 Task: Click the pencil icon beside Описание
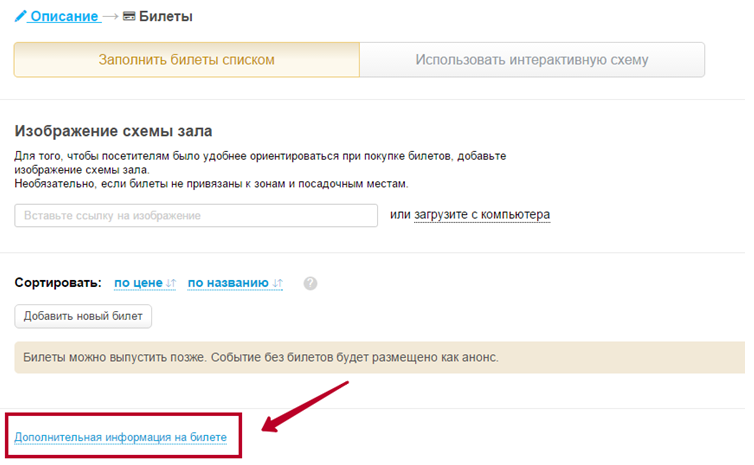click(x=20, y=16)
